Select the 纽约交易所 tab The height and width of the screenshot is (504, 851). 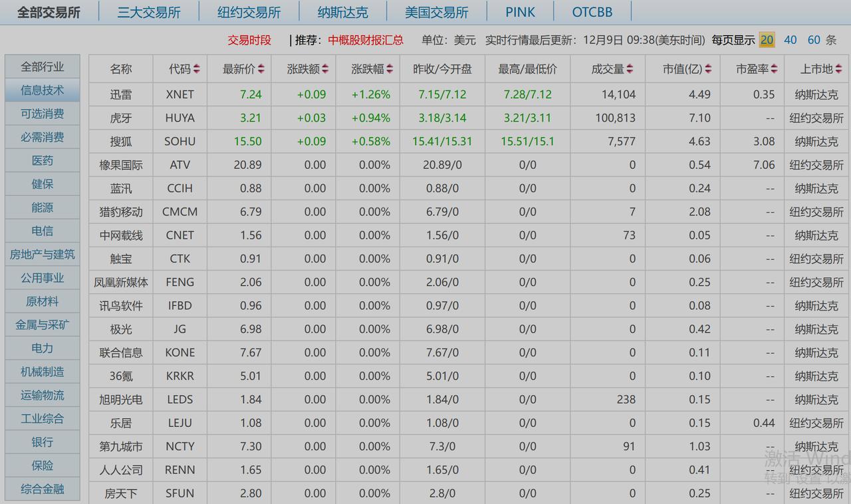coord(249,12)
